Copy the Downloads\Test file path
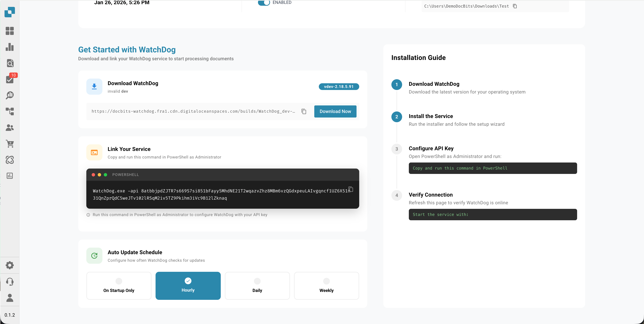 coord(515,6)
